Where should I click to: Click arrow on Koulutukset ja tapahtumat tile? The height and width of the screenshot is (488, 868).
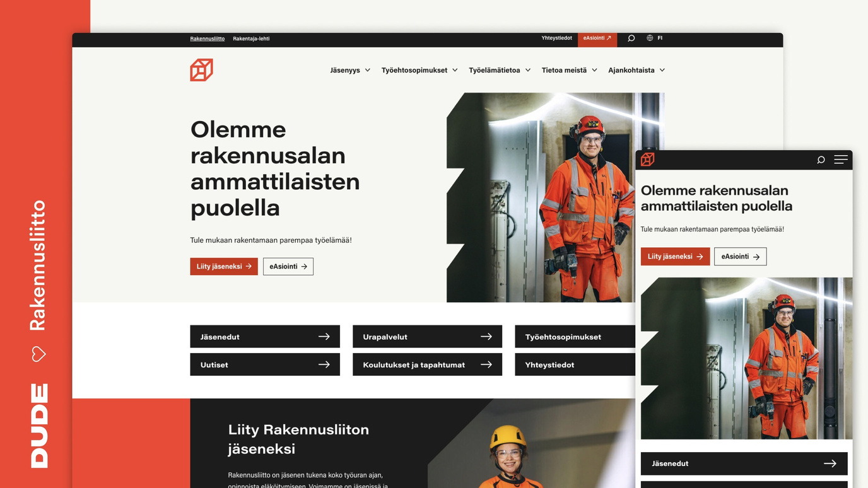pos(486,364)
